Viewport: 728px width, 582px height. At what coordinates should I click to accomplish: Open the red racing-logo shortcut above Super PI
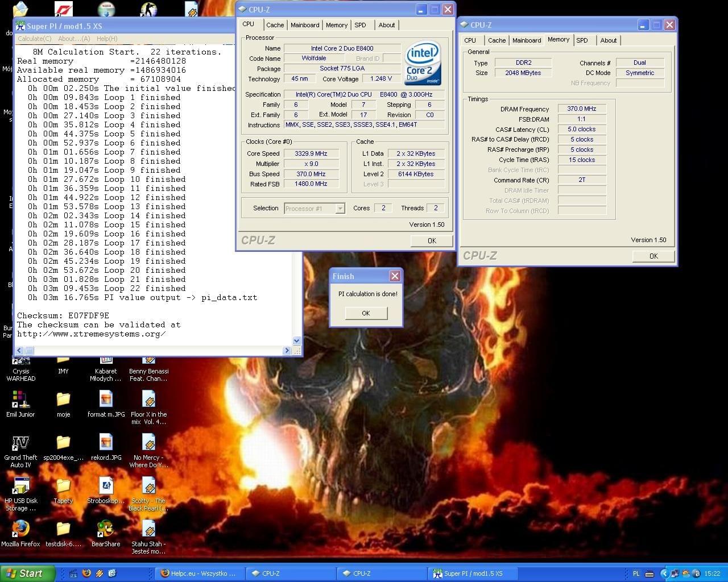63,9
